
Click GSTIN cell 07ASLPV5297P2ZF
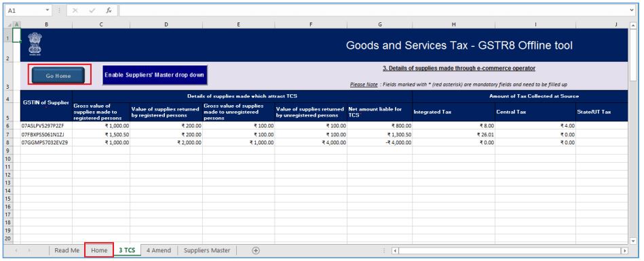[x=46, y=125]
